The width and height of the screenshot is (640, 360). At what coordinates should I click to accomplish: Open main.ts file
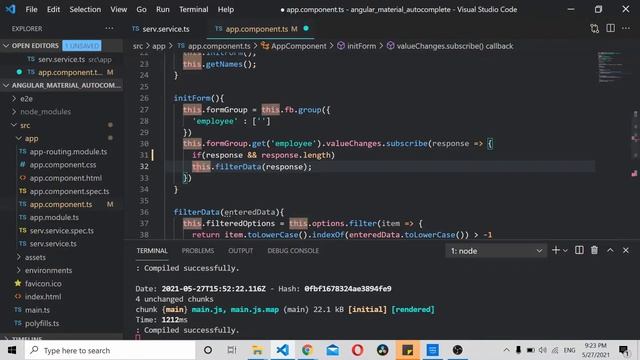(37, 310)
